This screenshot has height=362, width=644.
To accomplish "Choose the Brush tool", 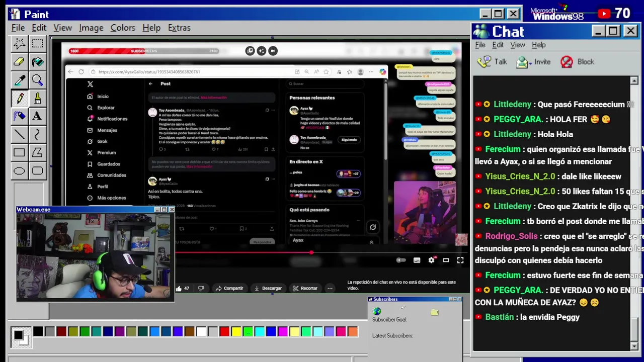I will tap(37, 98).
